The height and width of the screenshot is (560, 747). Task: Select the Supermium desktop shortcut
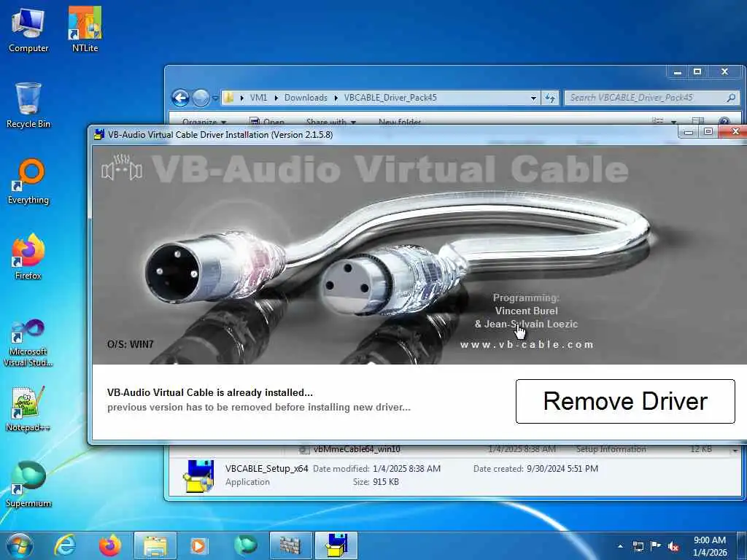(x=28, y=484)
